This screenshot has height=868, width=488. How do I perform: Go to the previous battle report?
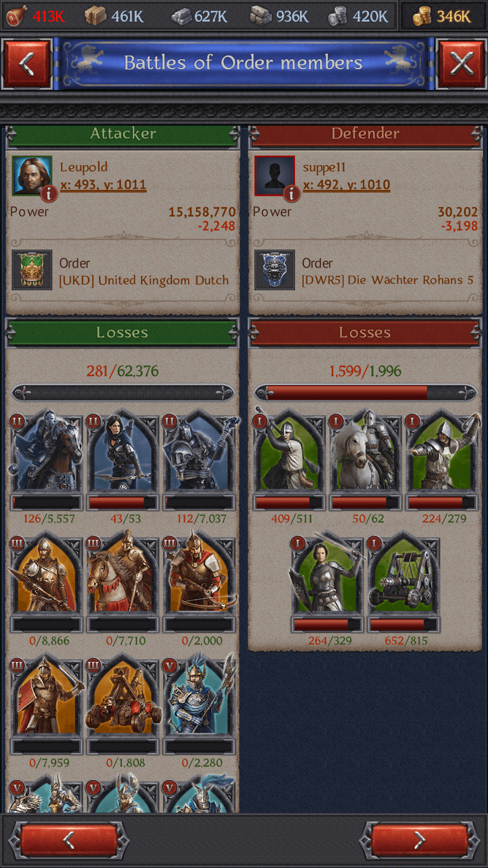click(69, 840)
